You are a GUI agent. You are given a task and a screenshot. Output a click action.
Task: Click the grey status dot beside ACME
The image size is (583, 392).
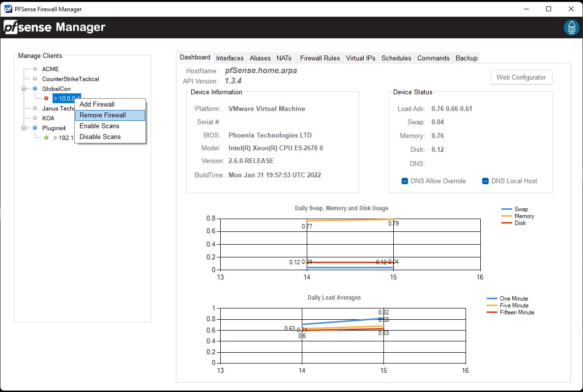coord(35,69)
